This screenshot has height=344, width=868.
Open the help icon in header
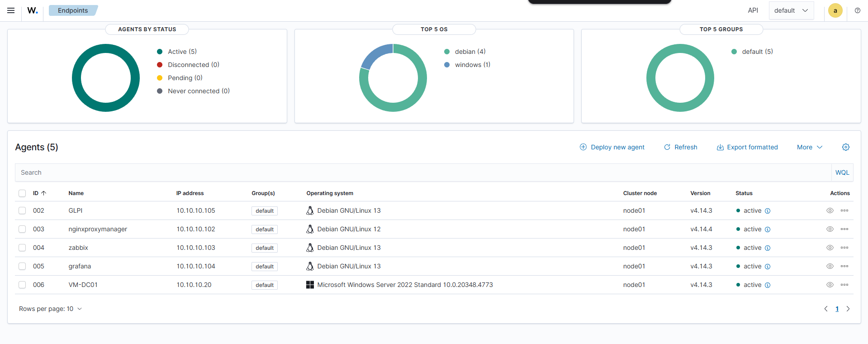click(858, 10)
